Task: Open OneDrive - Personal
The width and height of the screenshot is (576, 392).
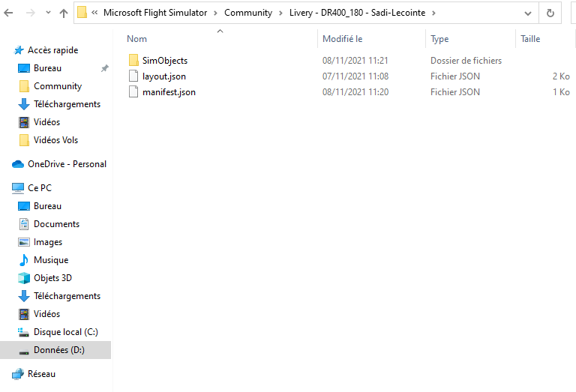Action: coord(67,164)
